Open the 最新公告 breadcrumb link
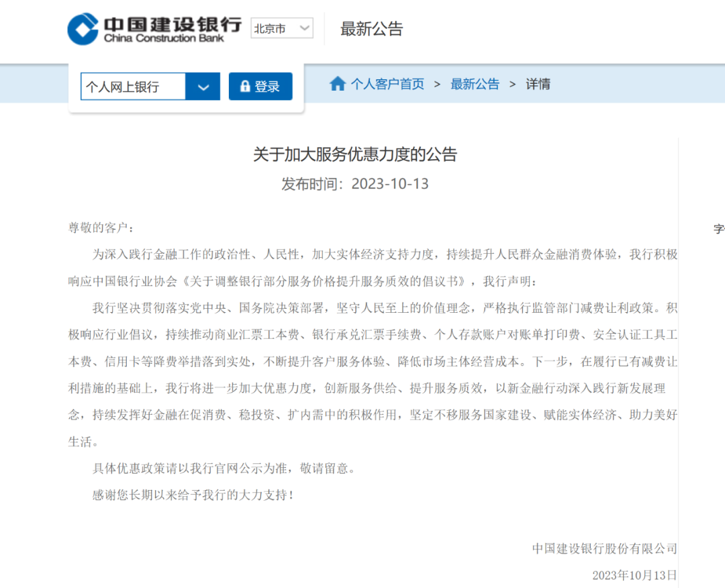The image size is (725, 588). click(475, 84)
